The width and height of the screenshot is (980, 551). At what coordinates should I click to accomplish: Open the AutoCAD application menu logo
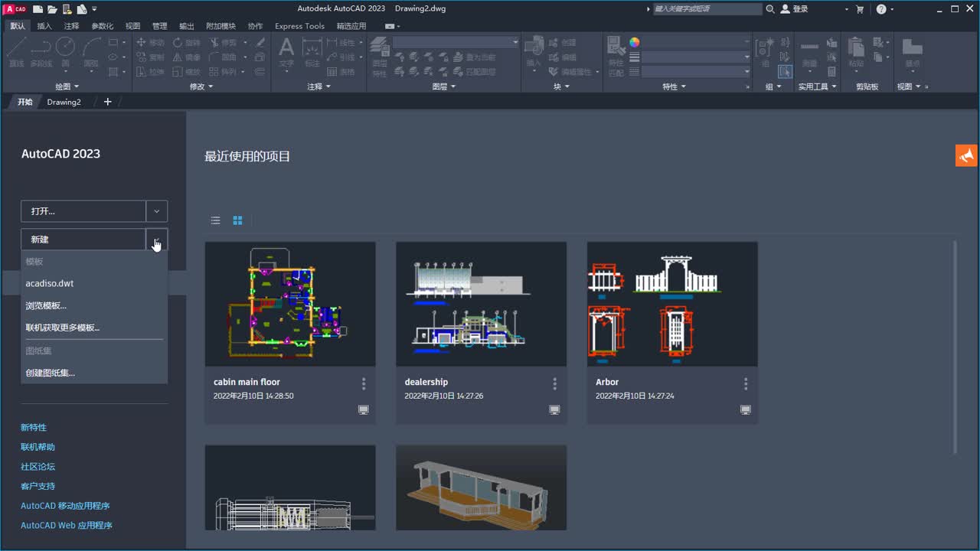pos(15,9)
